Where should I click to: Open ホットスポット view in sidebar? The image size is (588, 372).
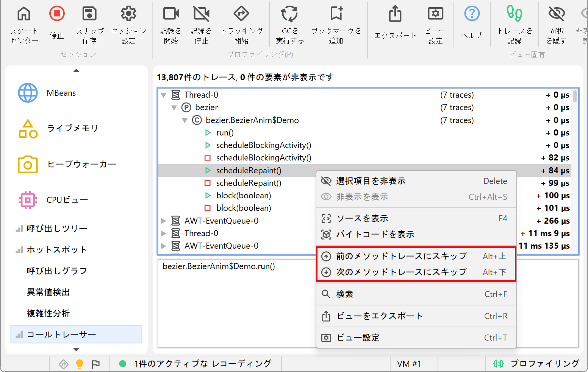pyautogui.click(x=57, y=250)
